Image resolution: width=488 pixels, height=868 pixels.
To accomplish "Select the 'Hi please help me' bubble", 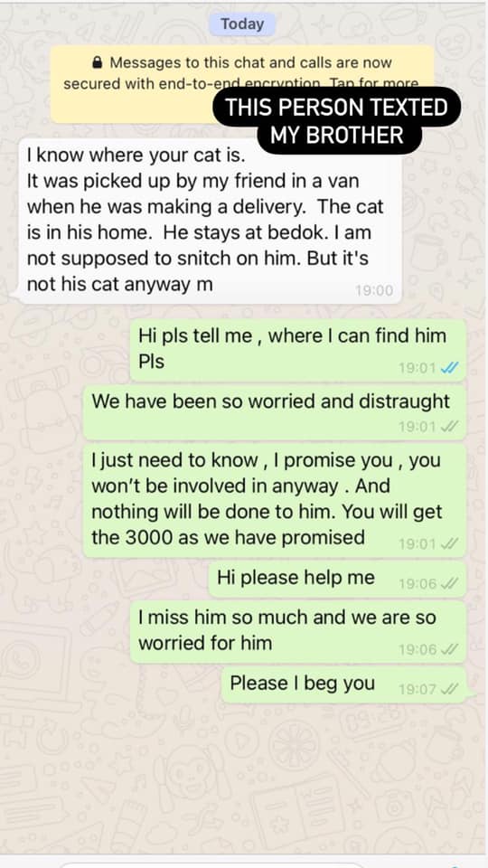I will (x=337, y=579).
